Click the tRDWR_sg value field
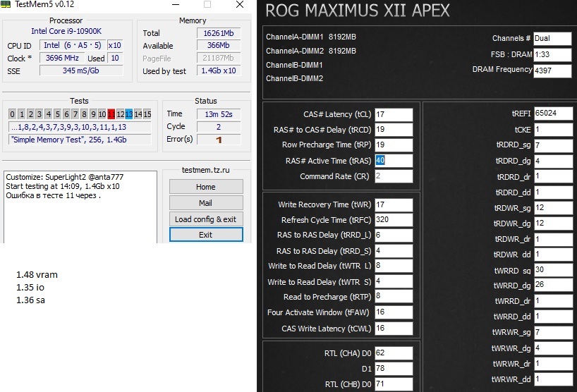 [x=554, y=208]
